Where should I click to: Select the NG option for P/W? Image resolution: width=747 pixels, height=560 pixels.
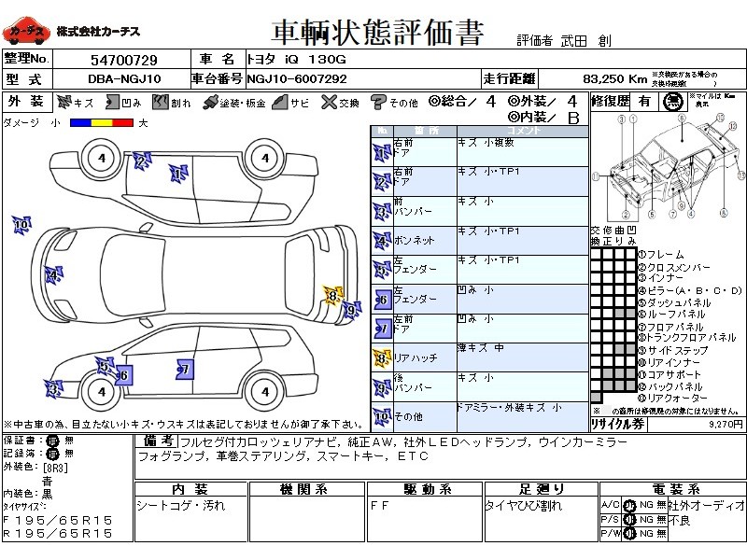point(646,534)
